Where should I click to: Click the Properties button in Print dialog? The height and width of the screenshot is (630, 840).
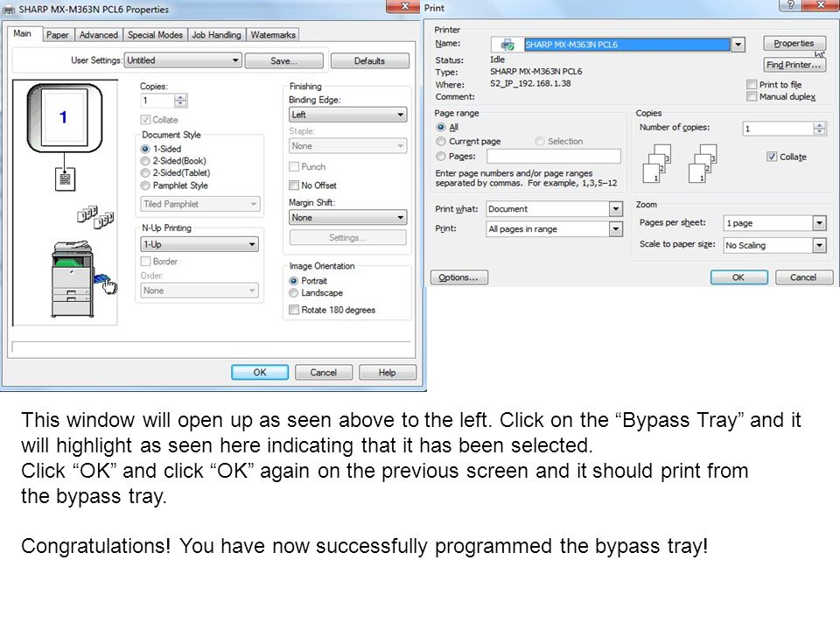[794, 44]
